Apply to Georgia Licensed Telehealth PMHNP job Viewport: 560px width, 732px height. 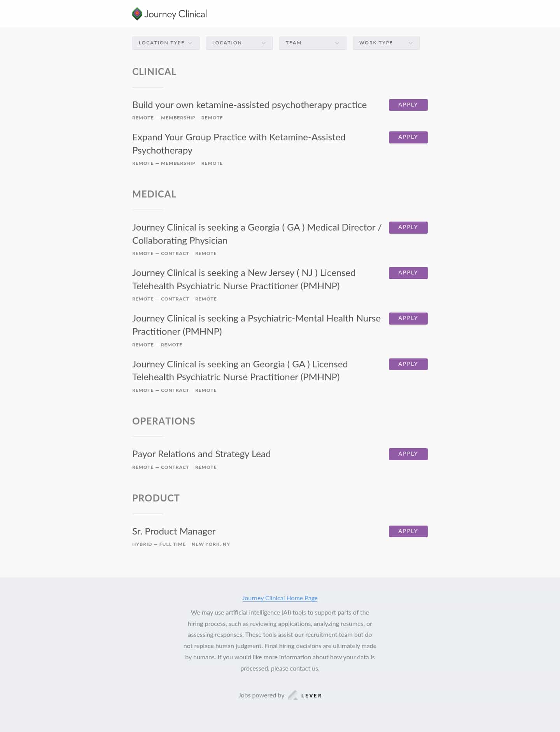pos(408,364)
